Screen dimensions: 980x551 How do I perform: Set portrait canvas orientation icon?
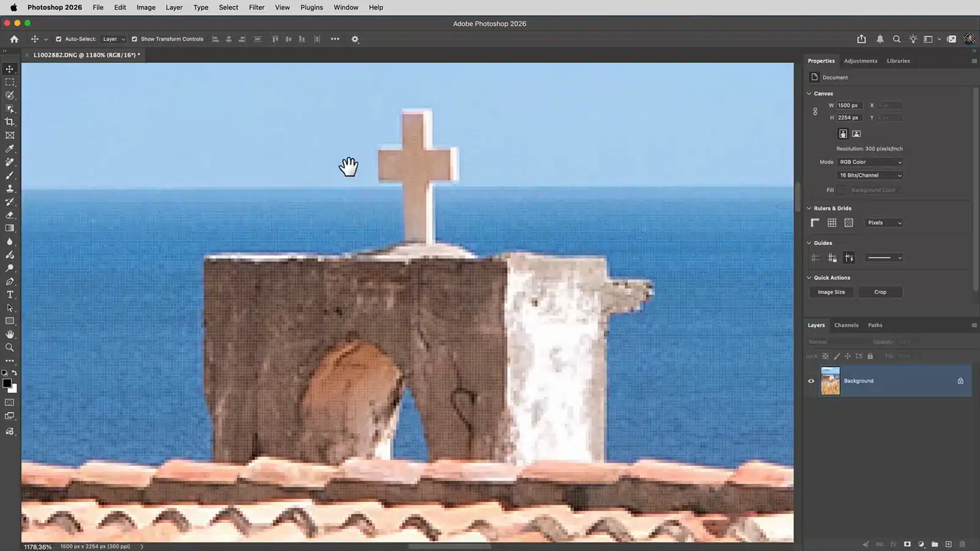pyautogui.click(x=843, y=133)
